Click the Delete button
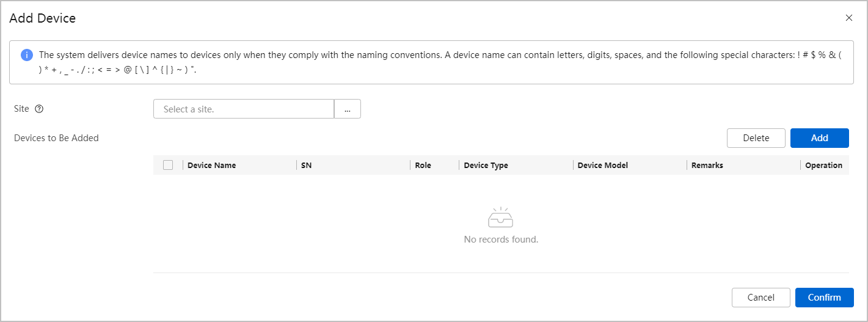The height and width of the screenshot is (322, 868). tap(756, 138)
